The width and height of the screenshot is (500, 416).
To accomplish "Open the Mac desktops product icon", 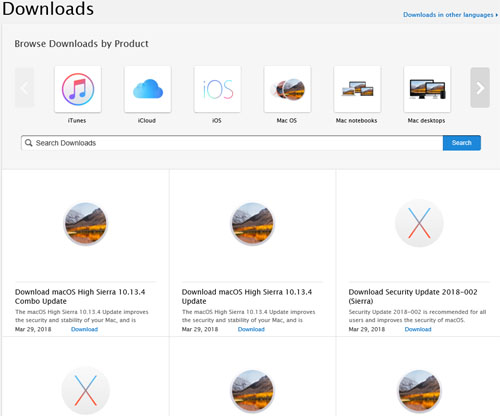I will 427,89.
